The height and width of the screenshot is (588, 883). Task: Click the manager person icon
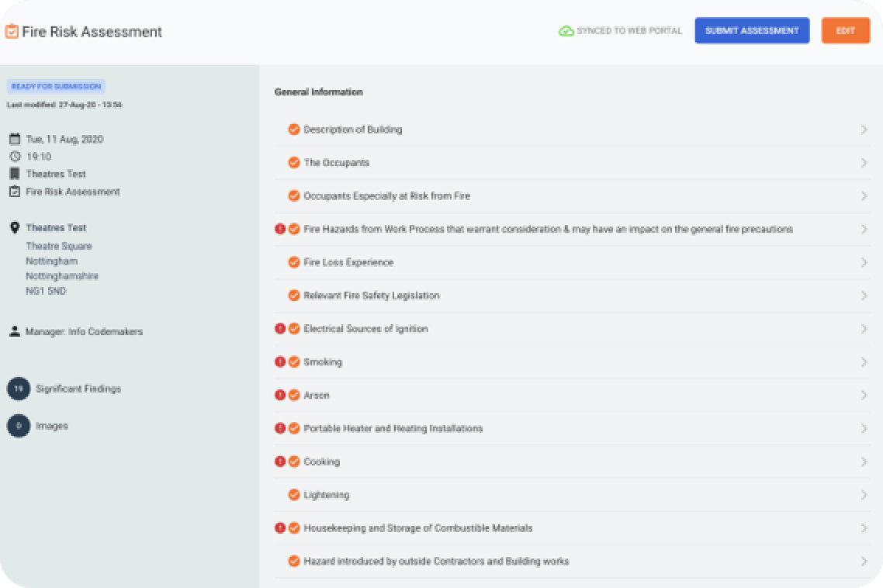pos(15,331)
